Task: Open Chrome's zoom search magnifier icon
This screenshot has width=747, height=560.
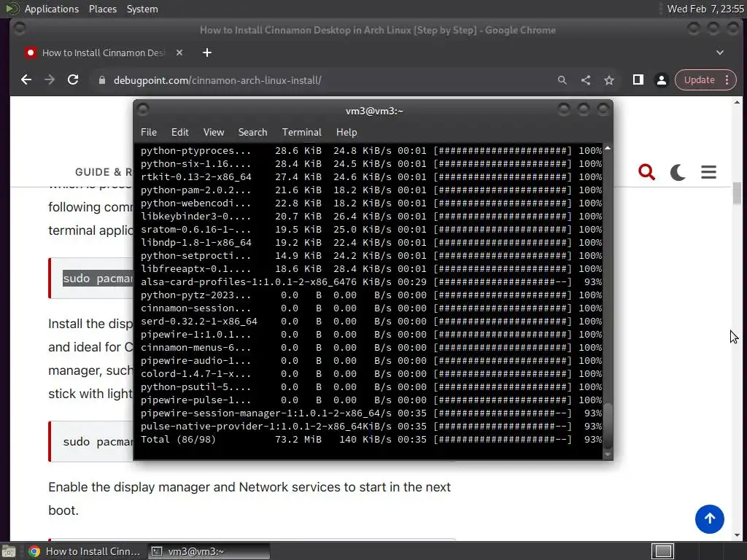Action: [562, 80]
